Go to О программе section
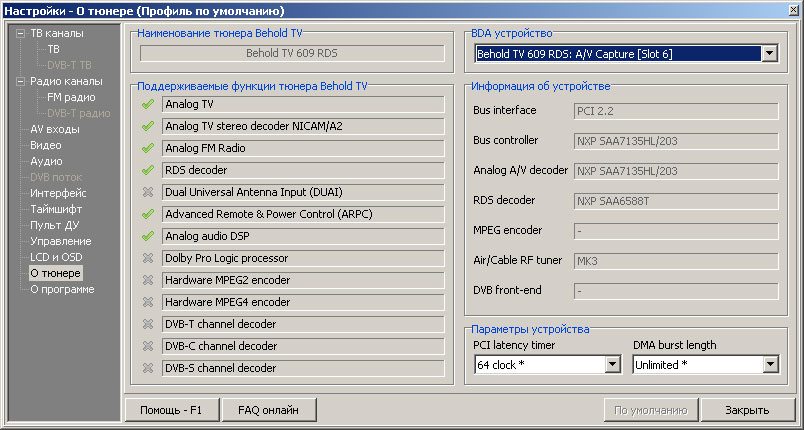 point(62,289)
